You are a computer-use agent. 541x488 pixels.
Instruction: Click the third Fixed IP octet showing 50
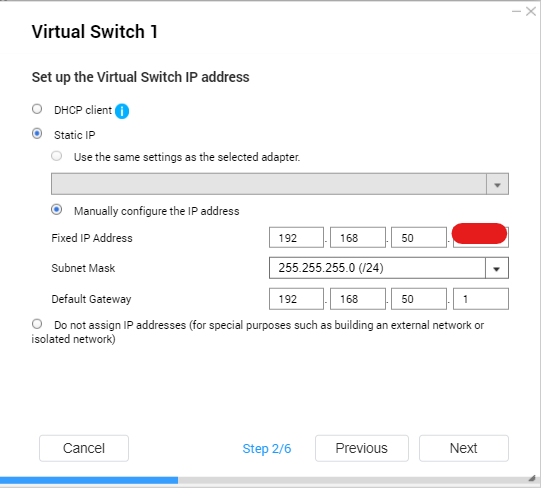click(419, 237)
